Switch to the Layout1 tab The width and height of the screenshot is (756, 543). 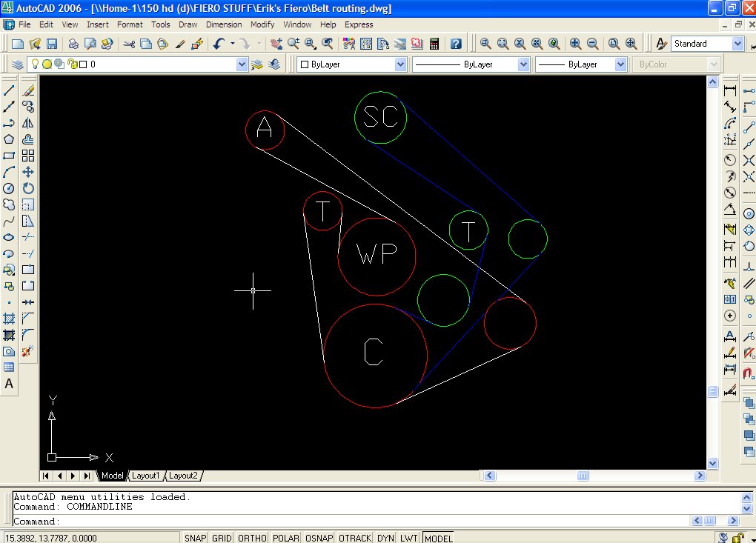[145, 476]
